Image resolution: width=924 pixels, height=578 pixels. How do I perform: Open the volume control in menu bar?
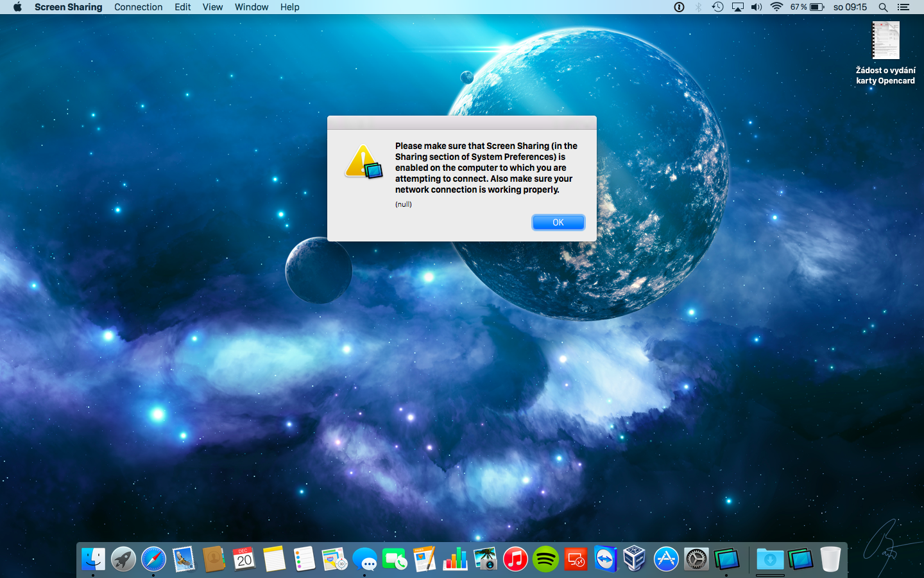pos(757,7)
